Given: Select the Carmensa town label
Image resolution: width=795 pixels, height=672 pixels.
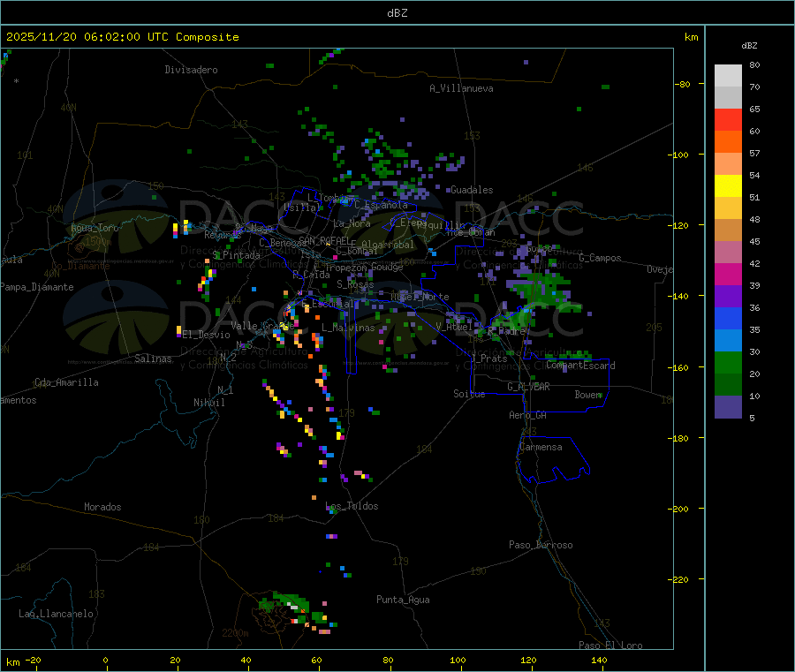Looking at the screenshot, I should [541, 447].
